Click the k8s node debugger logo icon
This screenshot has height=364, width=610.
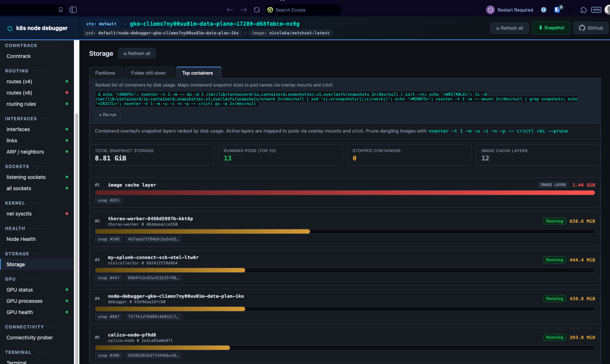pyautogui.click(x=10, y=28)
